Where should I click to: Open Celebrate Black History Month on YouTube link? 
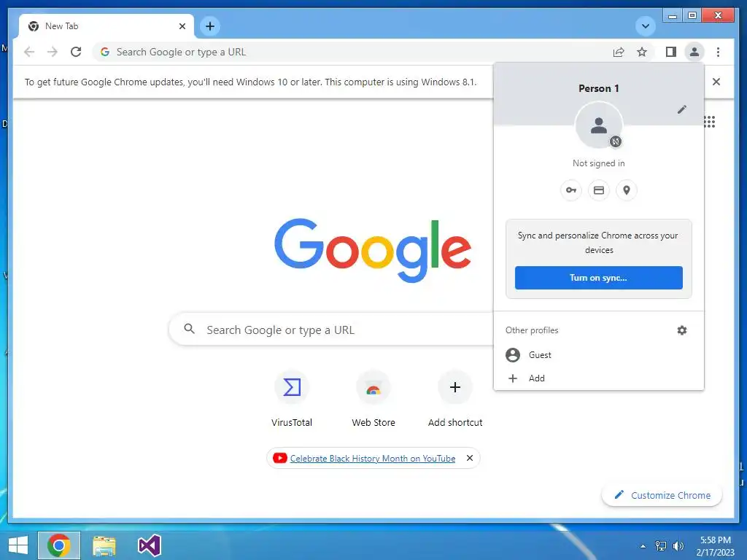point(373,458)
